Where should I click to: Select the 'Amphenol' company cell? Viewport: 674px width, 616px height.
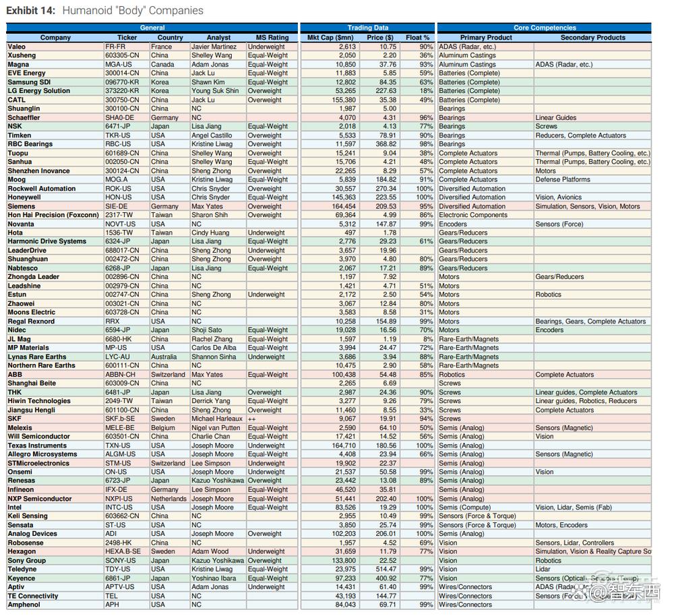[x=24, y=605]
